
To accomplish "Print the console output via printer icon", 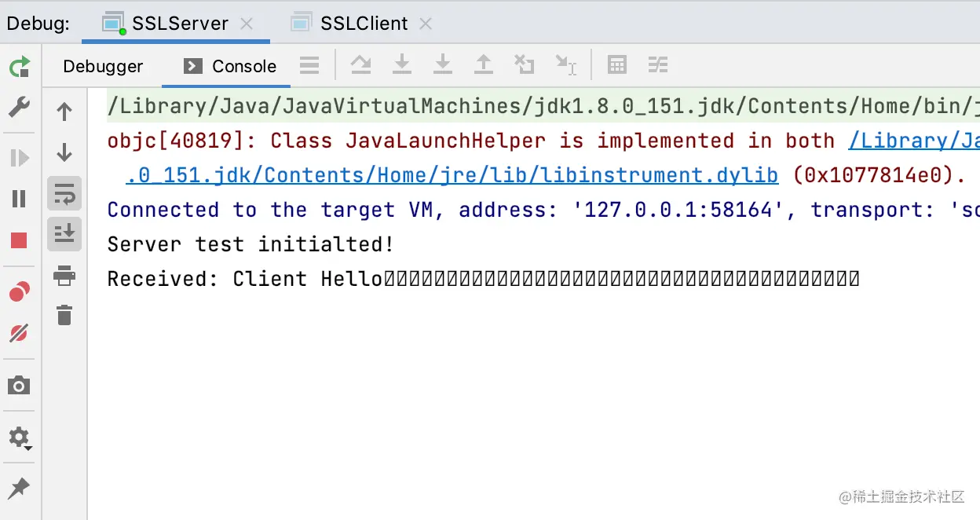I will 64,275.
